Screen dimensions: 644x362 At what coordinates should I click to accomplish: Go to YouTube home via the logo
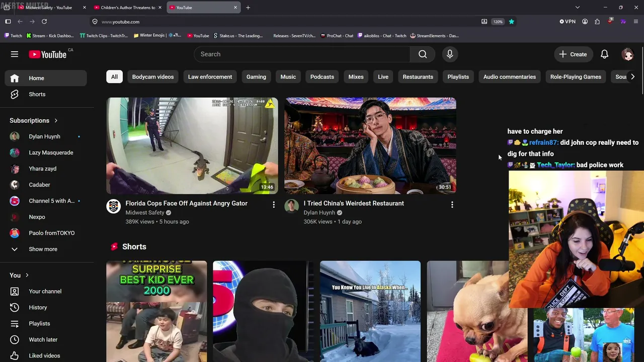pyautogui.click(x=48, y=54)
